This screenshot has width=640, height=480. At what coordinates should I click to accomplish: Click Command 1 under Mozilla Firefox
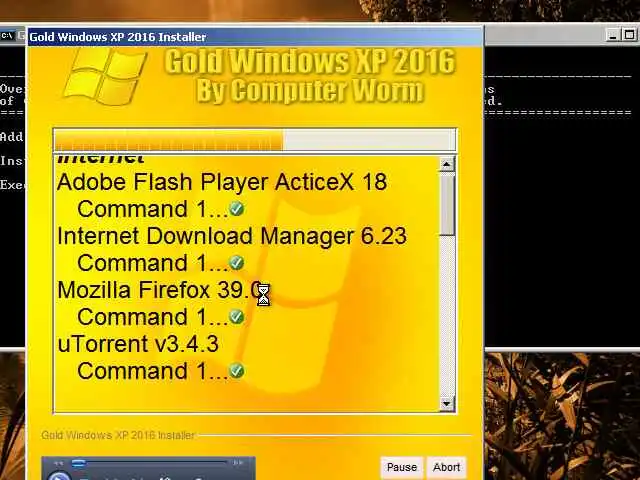(152, 317)
